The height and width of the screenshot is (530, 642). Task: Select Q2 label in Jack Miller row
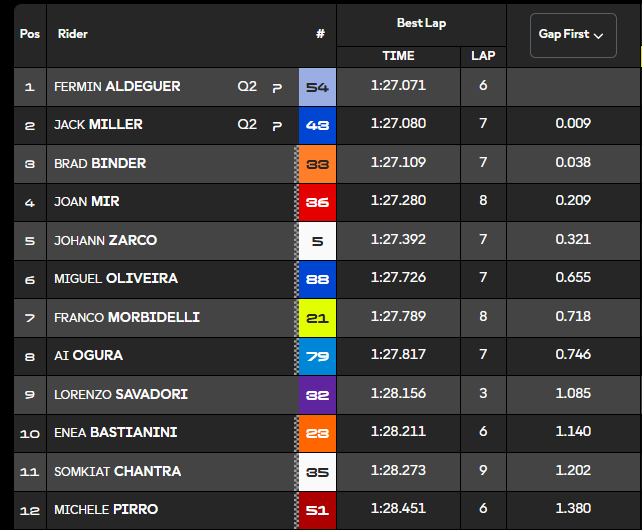(247, 124)
